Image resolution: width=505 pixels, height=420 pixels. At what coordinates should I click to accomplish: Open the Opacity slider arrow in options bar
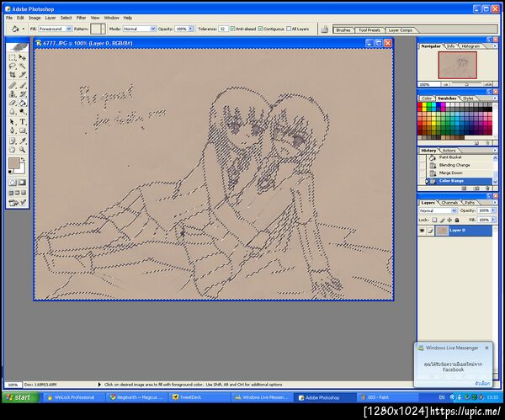click(191, 29)
